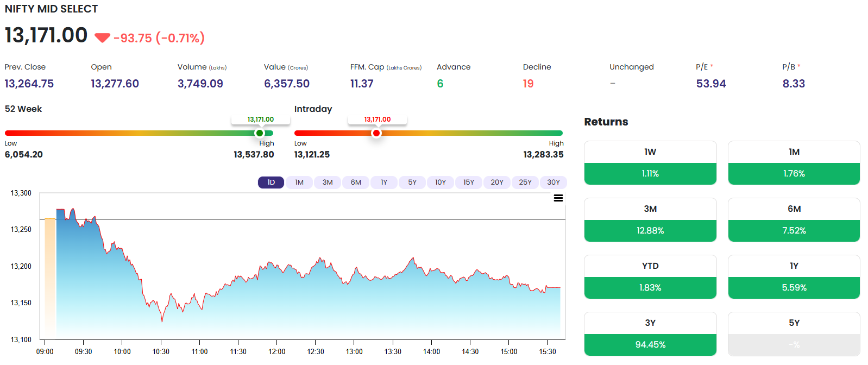Click the Advance count 6
Image resolution: width=868 pixels, height=365 pixels.
pos(440,84)
